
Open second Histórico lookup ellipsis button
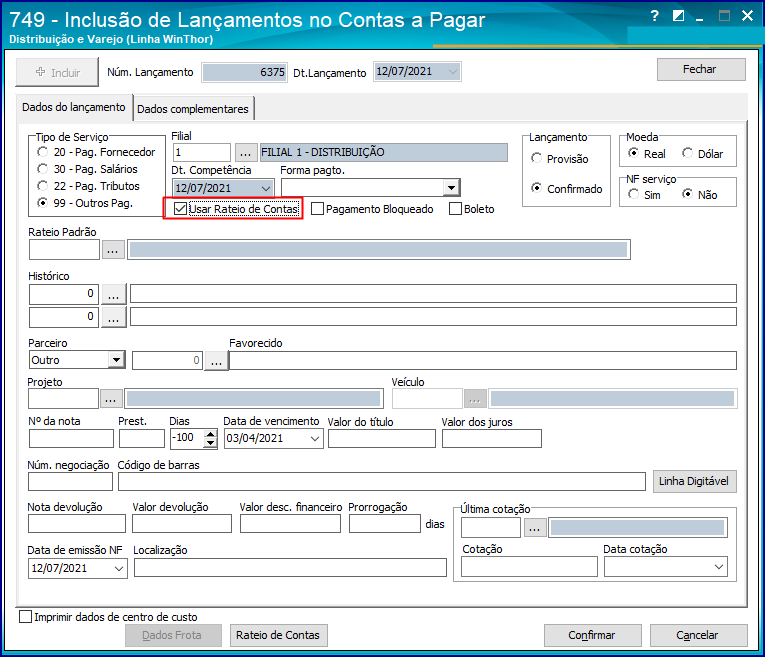pyautogui.click(x=113, y=318)
